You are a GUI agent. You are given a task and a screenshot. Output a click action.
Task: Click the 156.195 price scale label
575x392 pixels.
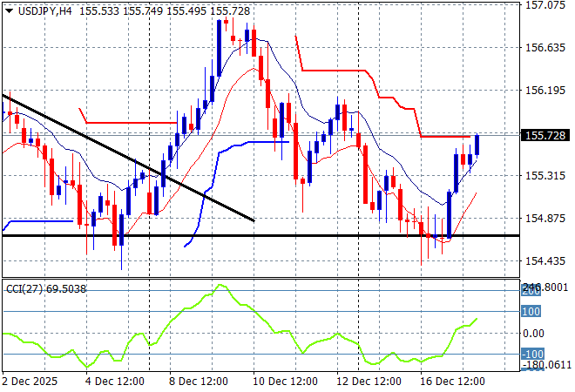545,91
